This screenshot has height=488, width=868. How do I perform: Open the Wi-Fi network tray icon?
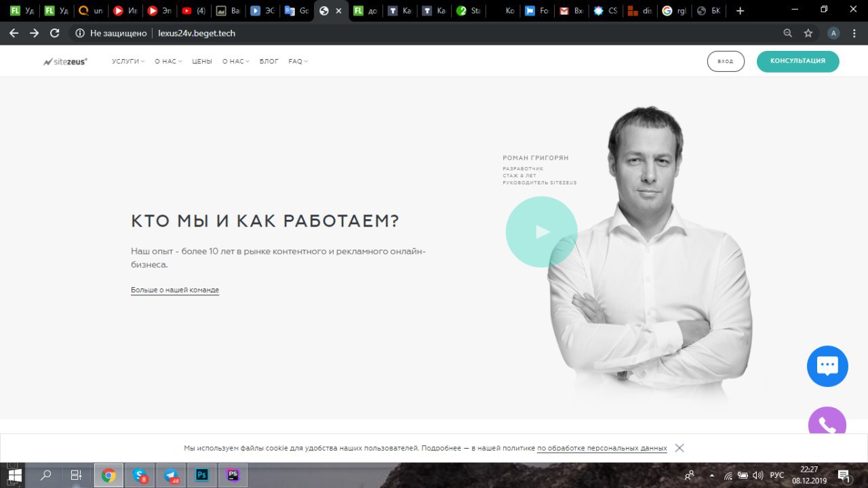(x=728, y=475)
